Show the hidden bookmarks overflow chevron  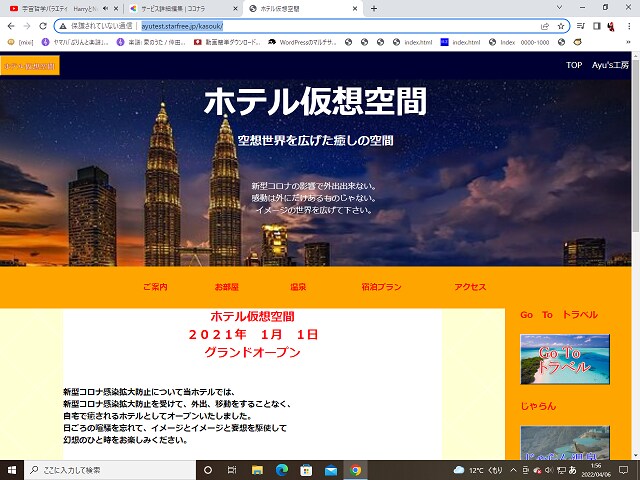tap(629, 42)
